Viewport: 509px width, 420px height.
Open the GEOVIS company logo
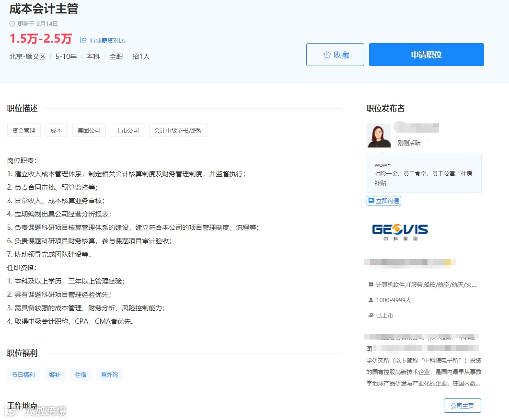(400, 232)
